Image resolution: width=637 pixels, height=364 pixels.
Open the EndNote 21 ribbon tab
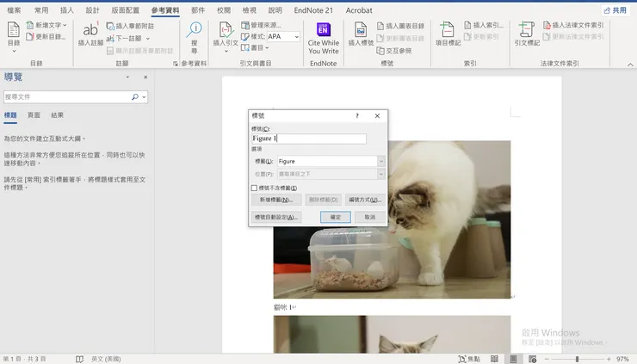click(313, 10)
